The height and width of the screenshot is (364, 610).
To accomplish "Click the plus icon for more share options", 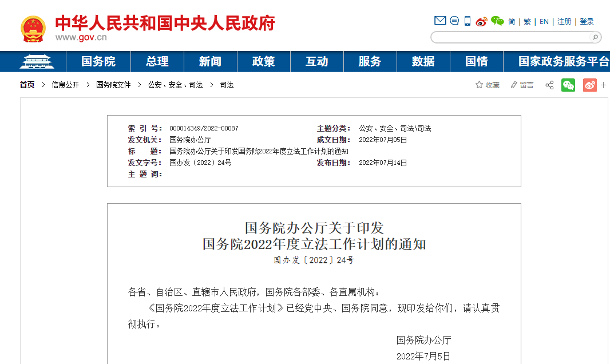I will pos(604,85).
